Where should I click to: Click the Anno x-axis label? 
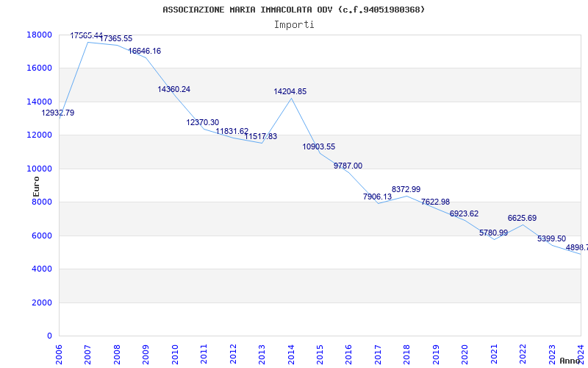coord(570,361)
